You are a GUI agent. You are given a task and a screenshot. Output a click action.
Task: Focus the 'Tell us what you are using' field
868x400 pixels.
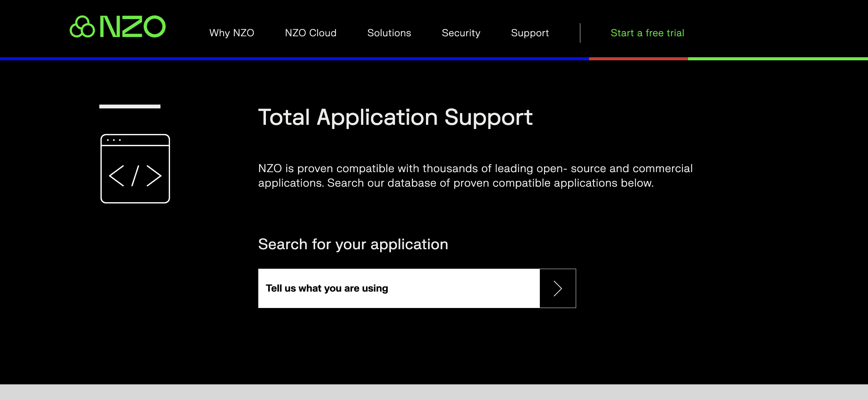click(x=399, y=288)
